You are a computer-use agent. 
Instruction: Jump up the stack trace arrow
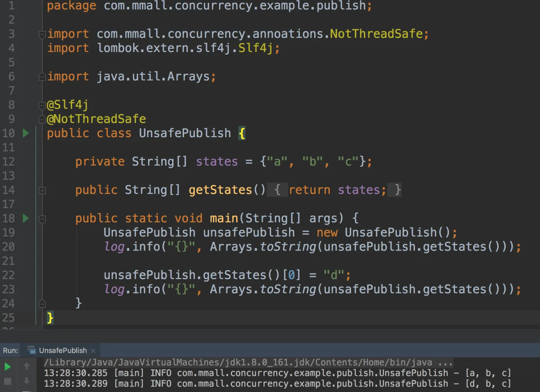(x=27, y=366)
